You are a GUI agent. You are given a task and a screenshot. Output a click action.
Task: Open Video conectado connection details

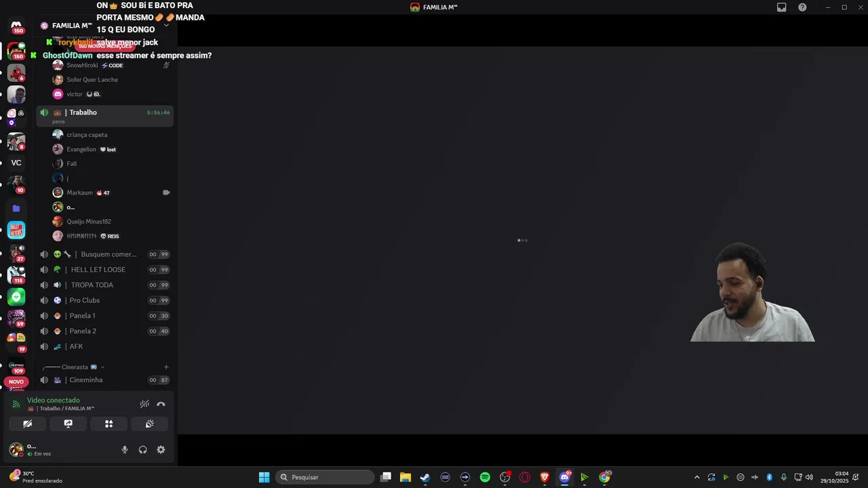click(x=54, y=401)
